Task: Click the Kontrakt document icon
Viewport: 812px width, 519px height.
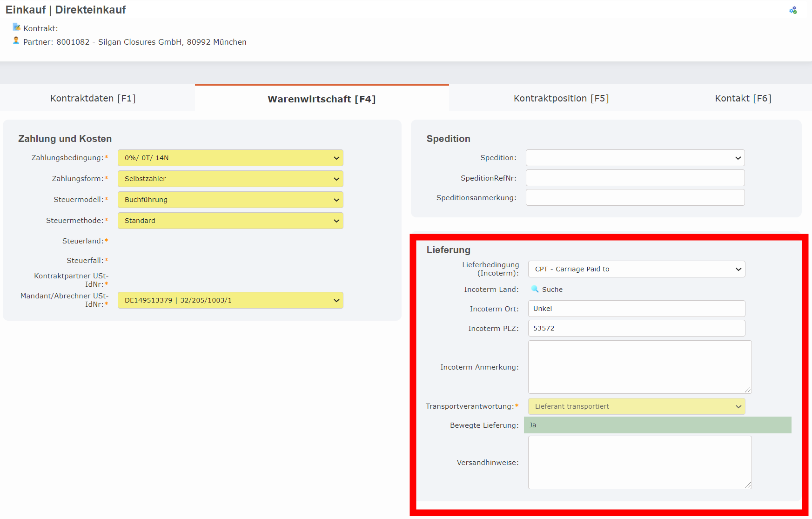Action: (17, 27)
